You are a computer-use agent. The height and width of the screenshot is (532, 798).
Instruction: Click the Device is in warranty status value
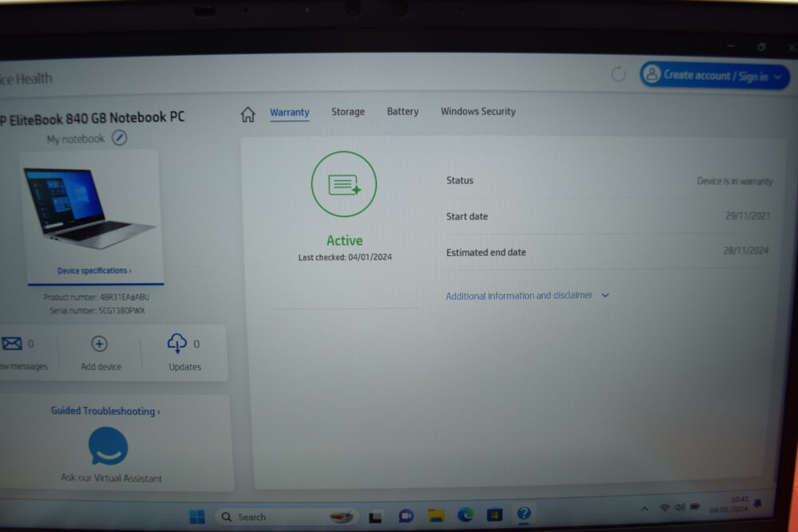(734, 181)
